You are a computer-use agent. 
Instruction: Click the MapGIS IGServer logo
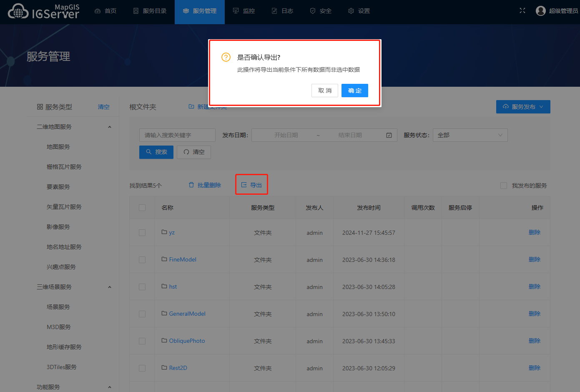[43, 11]
